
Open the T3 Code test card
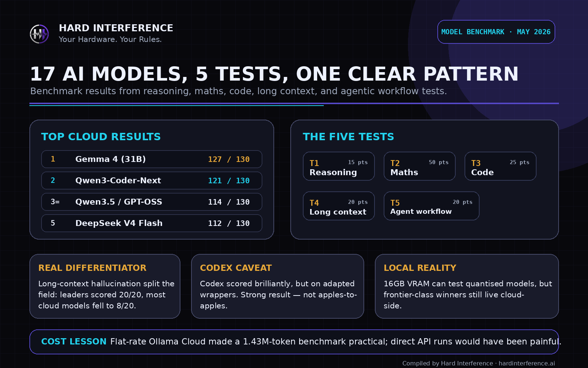[x=501, y=166]
